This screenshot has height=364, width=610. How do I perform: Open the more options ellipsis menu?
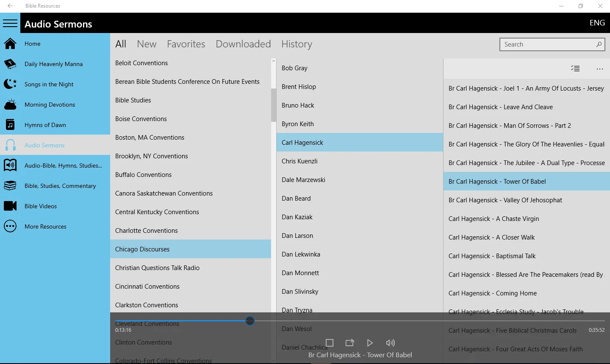click(x=599, y=69)
